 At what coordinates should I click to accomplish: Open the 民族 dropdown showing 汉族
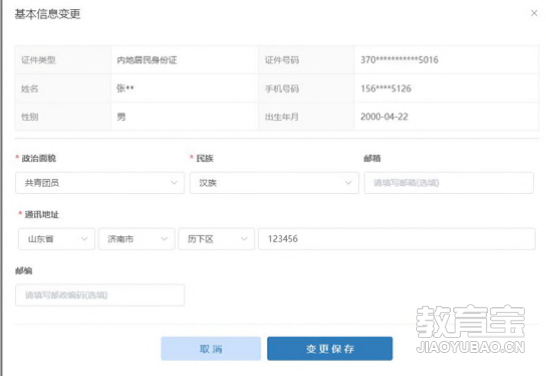[274, 183]
